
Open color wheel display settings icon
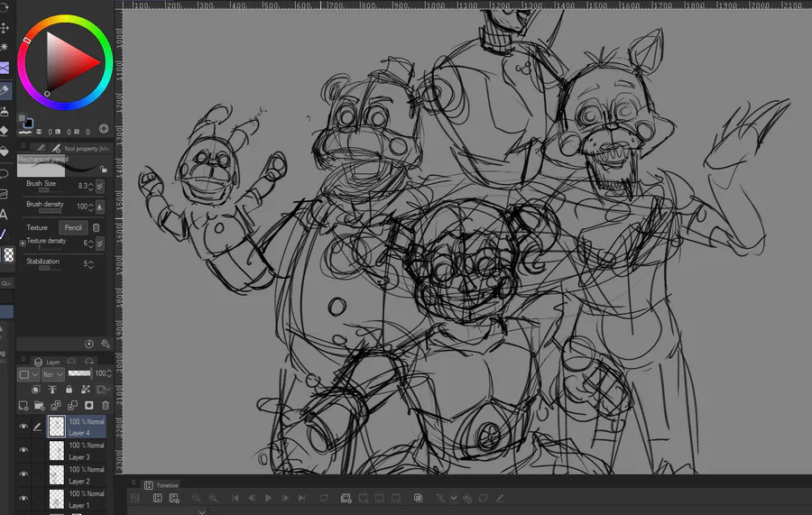coord(104,128)
